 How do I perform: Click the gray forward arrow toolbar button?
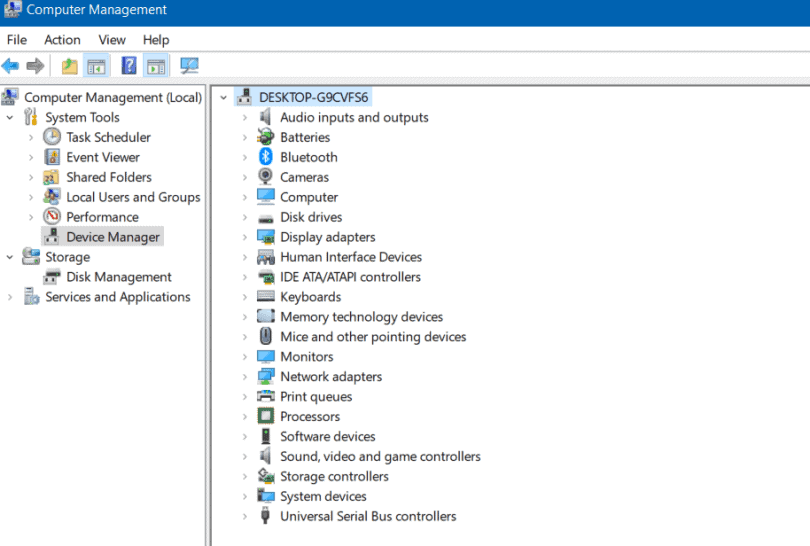[x=35, y=66]
